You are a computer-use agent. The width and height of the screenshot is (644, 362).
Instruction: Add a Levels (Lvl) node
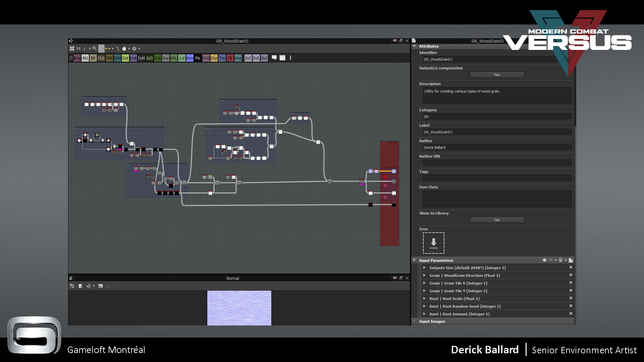[x=181, y=58]
